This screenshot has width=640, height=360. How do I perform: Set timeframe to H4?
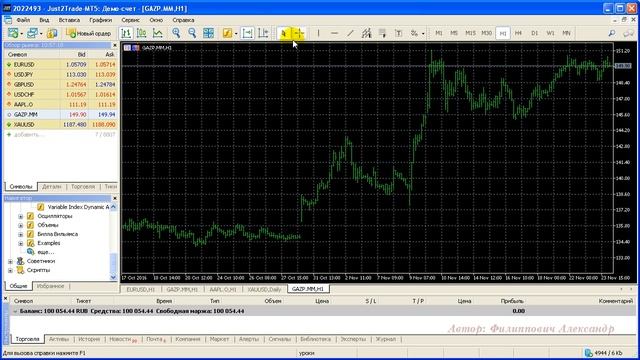click(x=518, y=33)
